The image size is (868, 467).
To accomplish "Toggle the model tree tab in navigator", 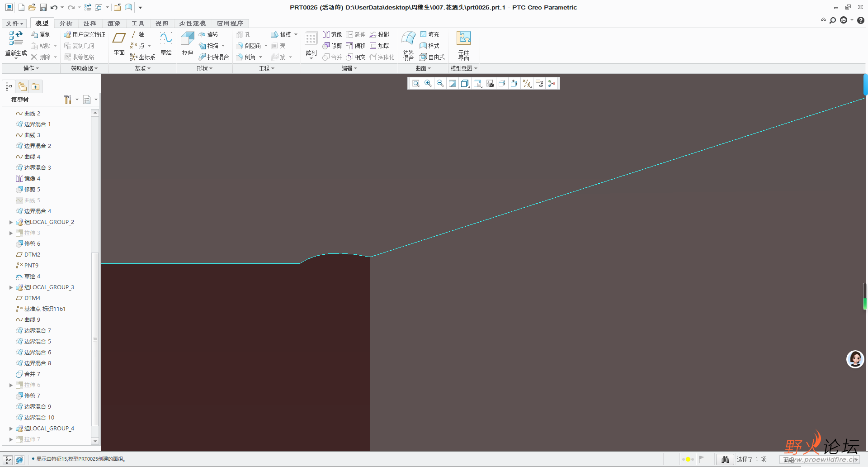I will pyautogui.click(x=9, y=86).
